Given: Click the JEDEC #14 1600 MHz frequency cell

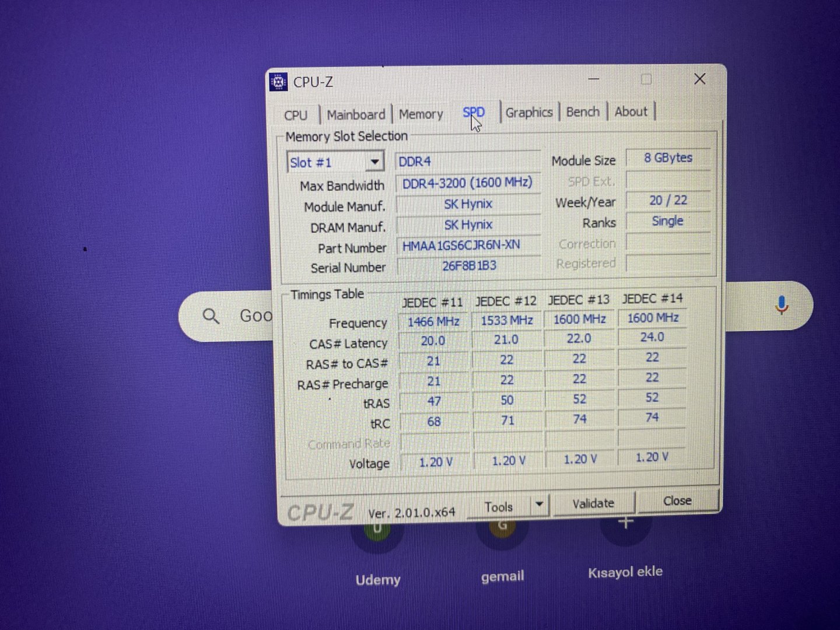Looking at the screenshot, I should pos(653,318).
